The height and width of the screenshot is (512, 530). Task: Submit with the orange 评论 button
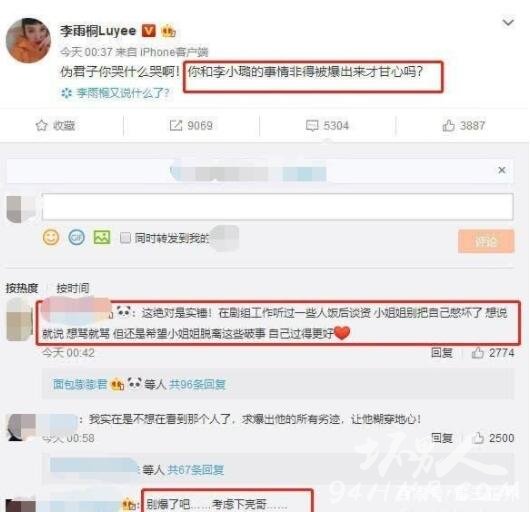click(x=486, y=241)
